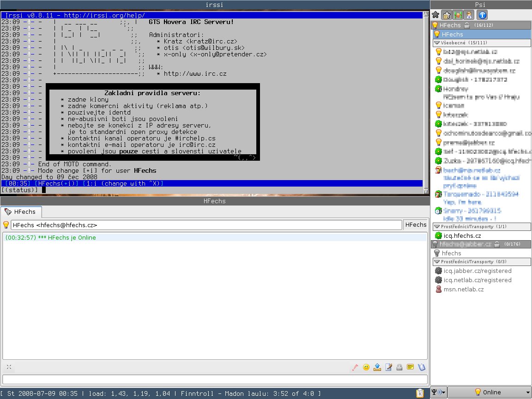The height and width of the screenshot is (399, 532).
Task: Collapse the Všeobecné (15/111) group
Action: coord(482,43)
